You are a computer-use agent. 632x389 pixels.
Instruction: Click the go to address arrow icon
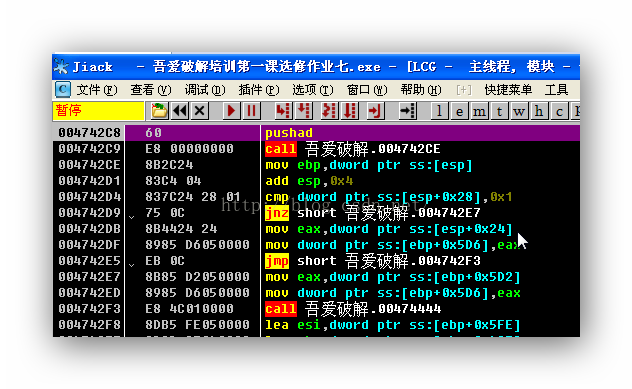[407, 111]
